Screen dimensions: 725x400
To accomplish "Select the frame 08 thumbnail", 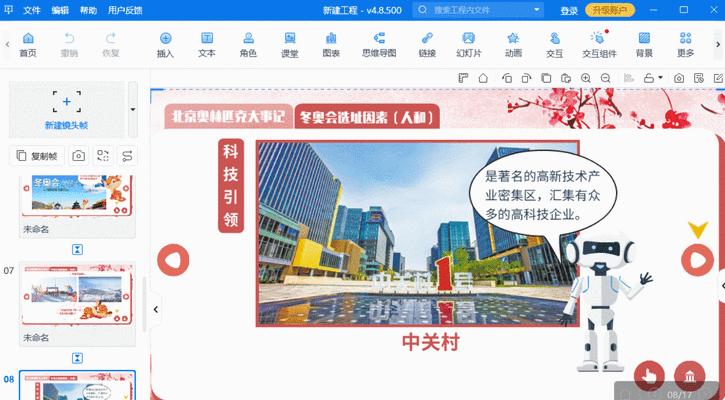I will (x=77, y=385).
